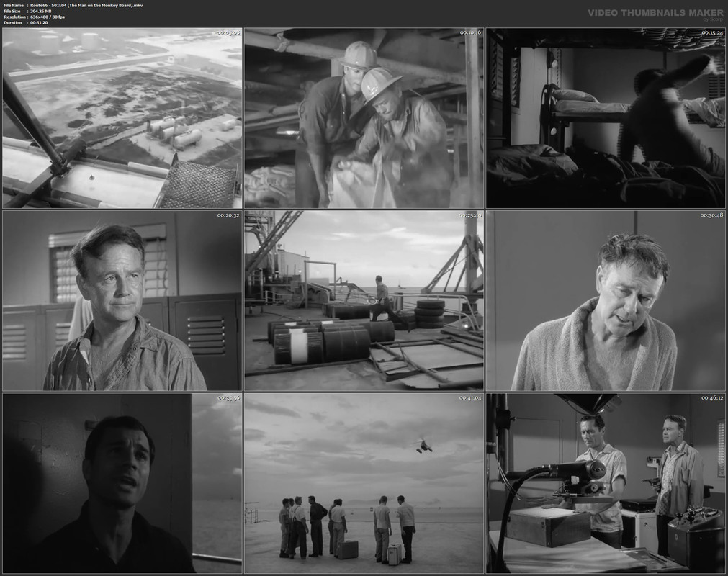Select the rig deck with barrels thumbnail

pyautogui.click(x=364, y=301)
